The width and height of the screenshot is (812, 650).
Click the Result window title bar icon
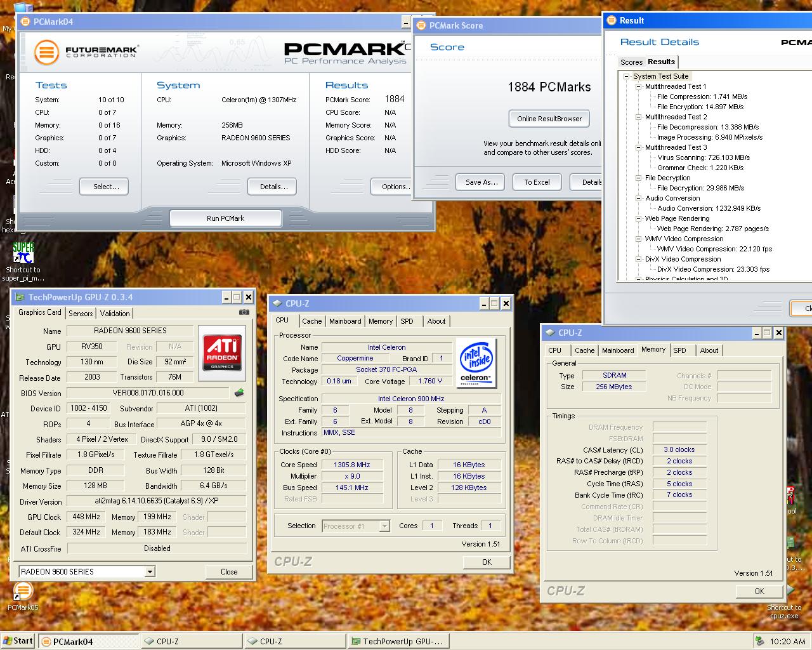point(612,20)
